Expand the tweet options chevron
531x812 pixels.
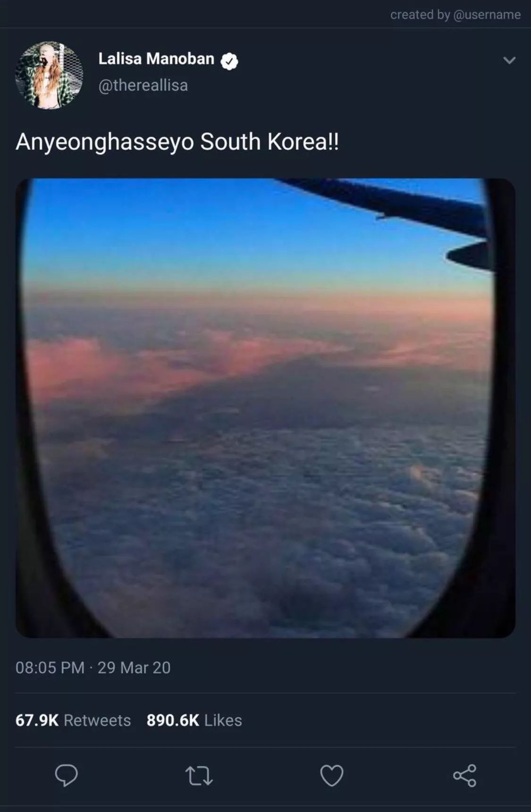pyautogui.click(x=509, y=60)
